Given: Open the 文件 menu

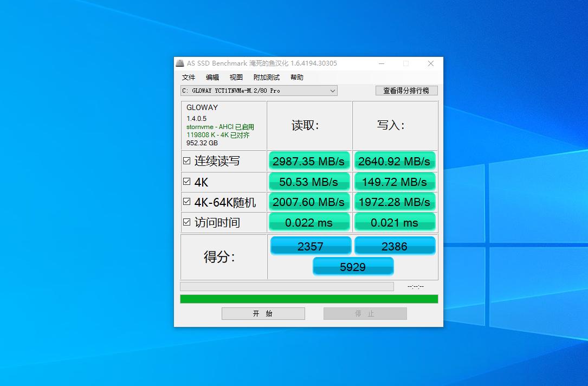Looking at the screenshot, I should [189, 77].
